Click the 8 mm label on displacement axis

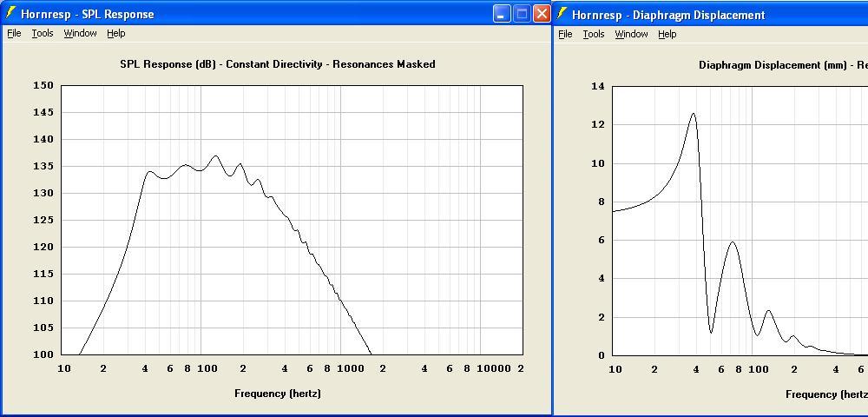[602, 202]
